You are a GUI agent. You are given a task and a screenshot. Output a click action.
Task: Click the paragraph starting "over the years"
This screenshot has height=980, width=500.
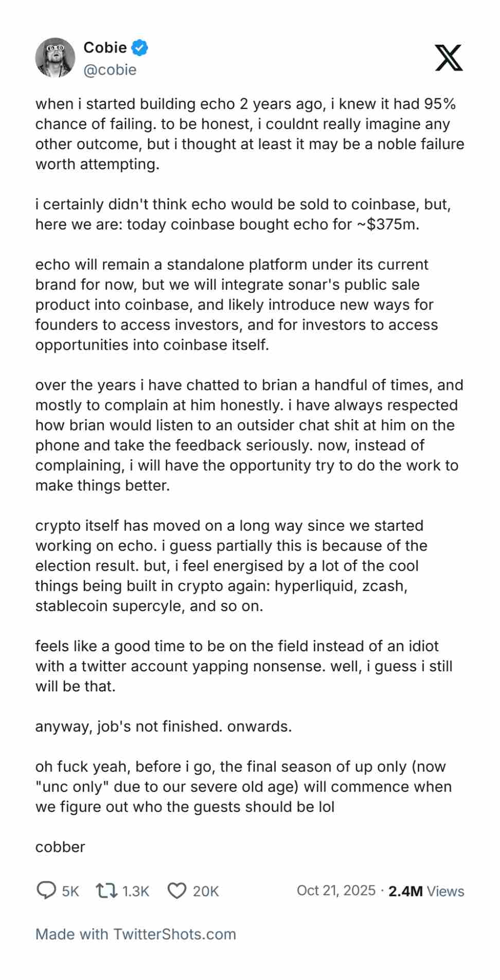click(249, 435)
